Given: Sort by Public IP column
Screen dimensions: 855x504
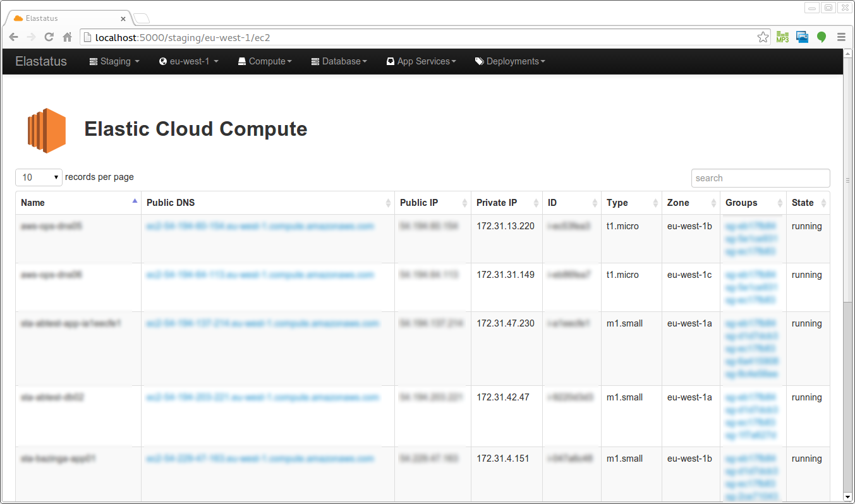Looking at the screenshot, I should tap(433, 203).
